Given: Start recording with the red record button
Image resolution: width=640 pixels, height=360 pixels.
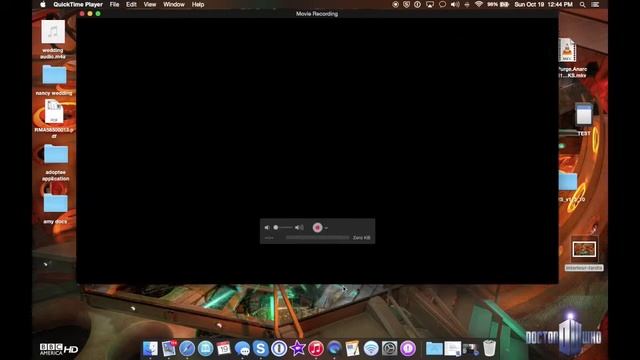Looking at the screenshot, I should pos(317,227).
